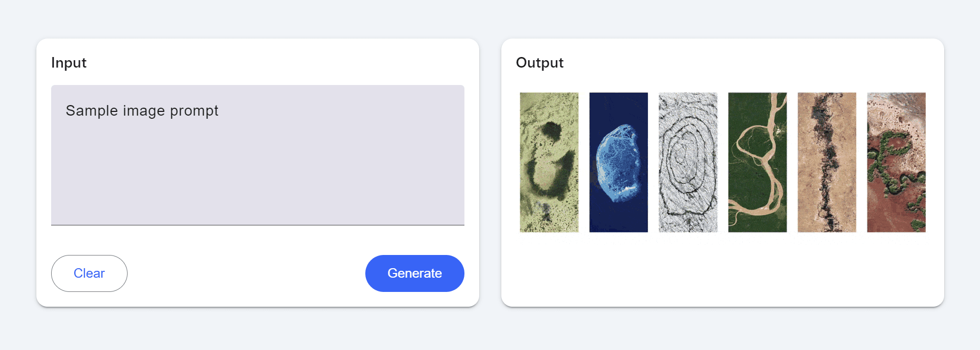980x350 pixels.
Task: Click white space between Clear and Generate
Action: click(246, 273)
